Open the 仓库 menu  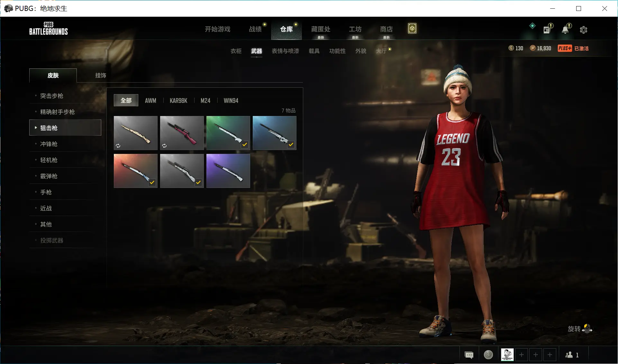tap(286, 29)
